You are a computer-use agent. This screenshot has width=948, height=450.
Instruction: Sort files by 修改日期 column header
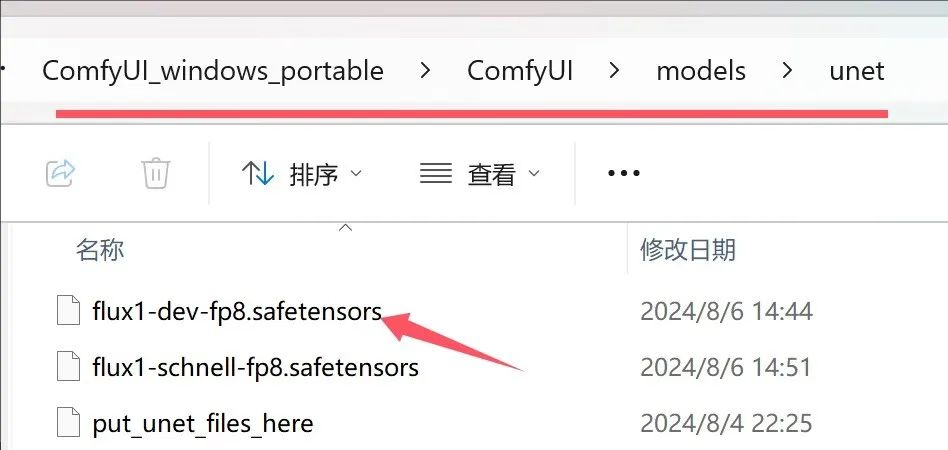(x=688, y=249)
